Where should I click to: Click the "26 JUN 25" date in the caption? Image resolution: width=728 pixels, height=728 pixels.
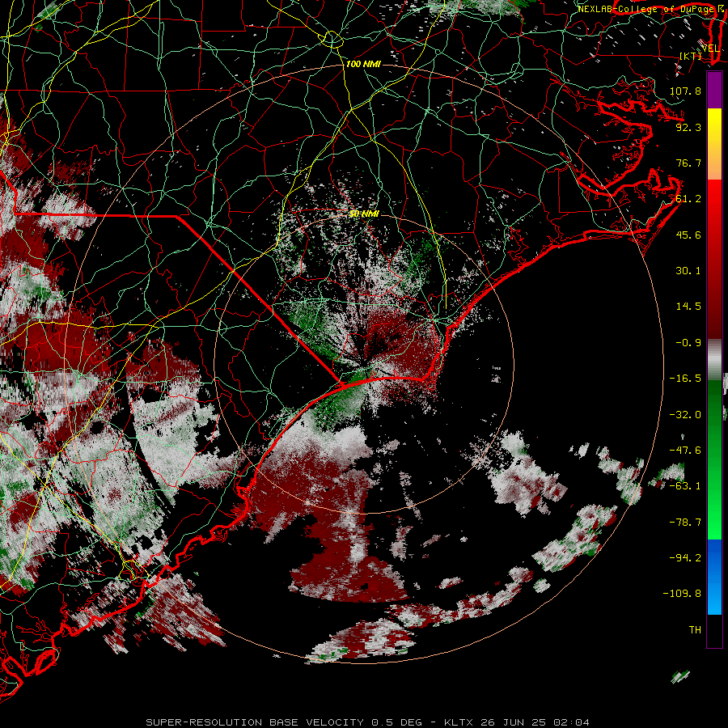[513, 722]
